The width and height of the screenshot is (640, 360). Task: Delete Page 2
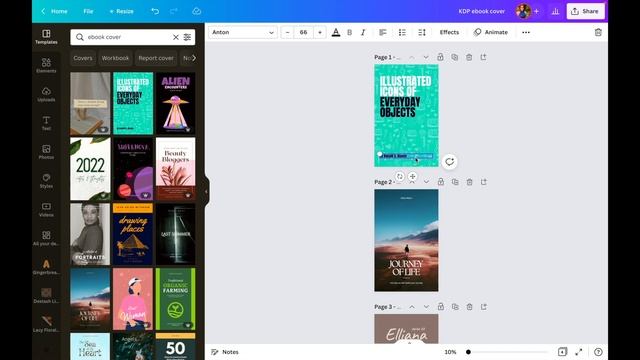(469, 182)
